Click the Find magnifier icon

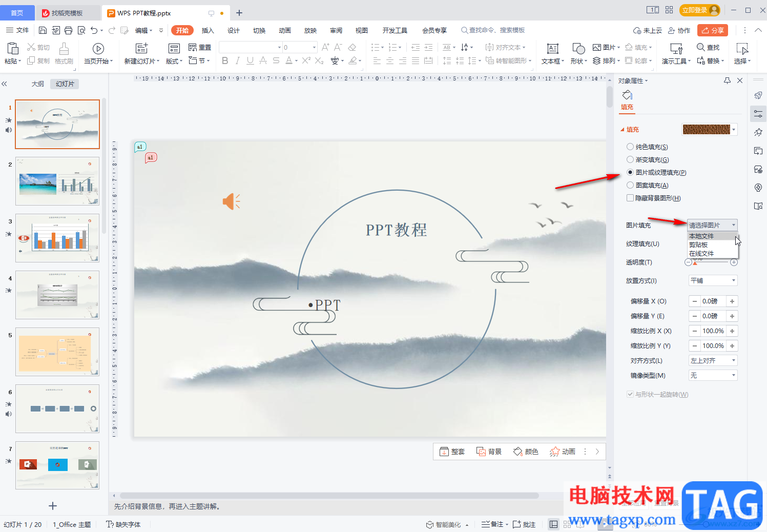(x=700, y=47)
